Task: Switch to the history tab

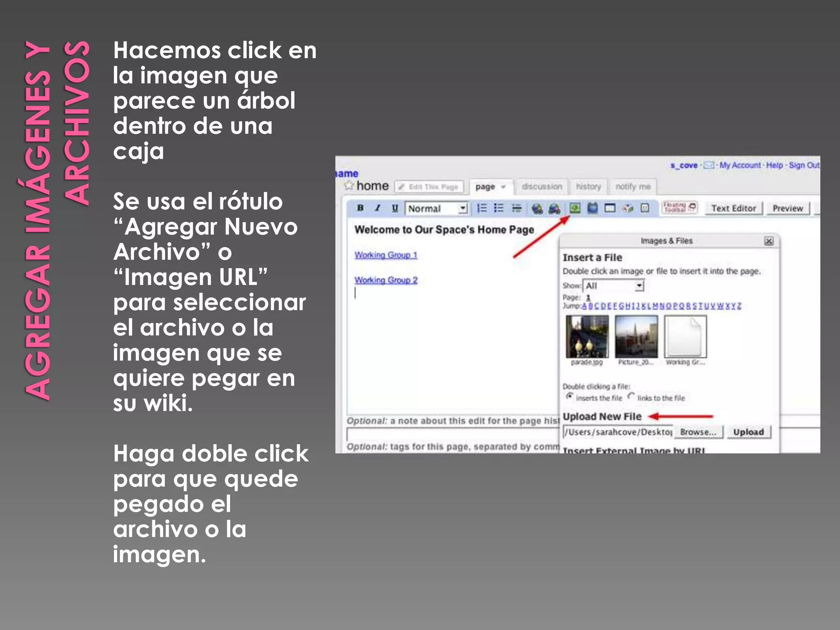Action: (588, 187)
